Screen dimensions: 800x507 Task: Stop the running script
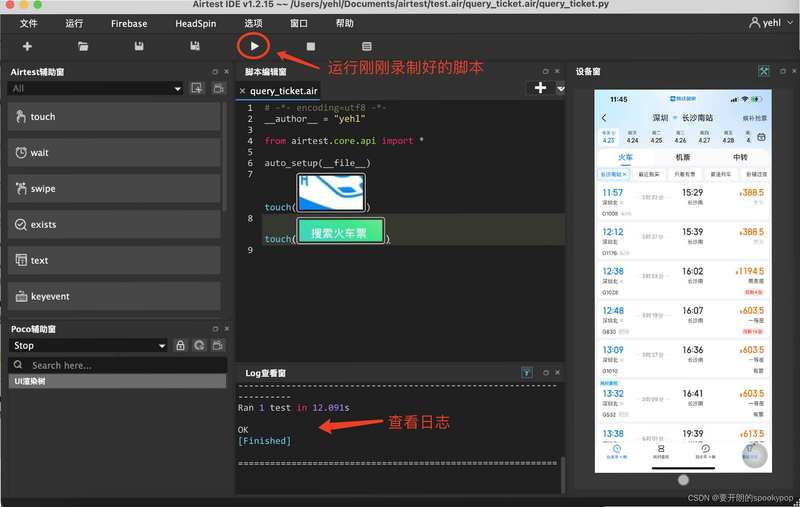(311, 46)
